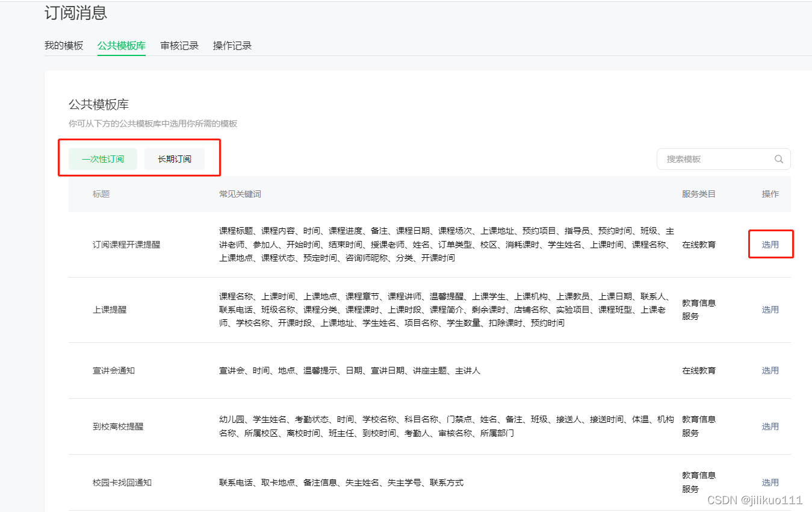The height and width of the screenshot is (512, 812).
Task: Switch to the 我的模板 tab
Action: (64, 45)
